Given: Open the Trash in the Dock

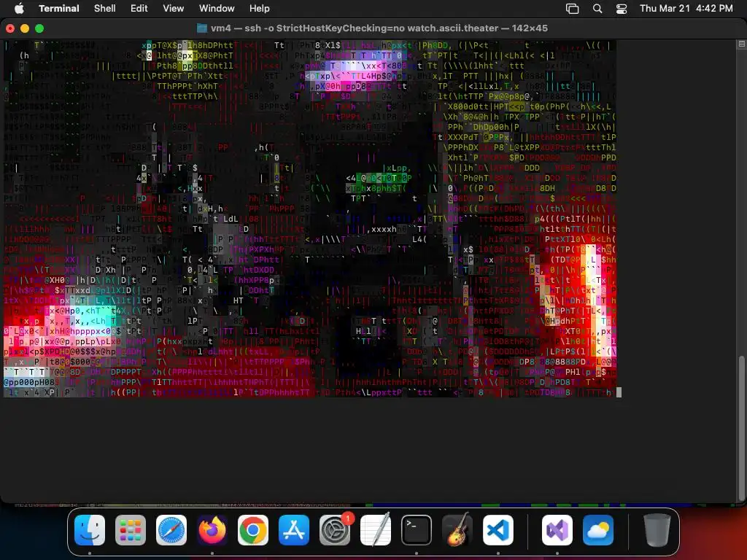Looking at the screenshot, I should [x=657, y=530].
